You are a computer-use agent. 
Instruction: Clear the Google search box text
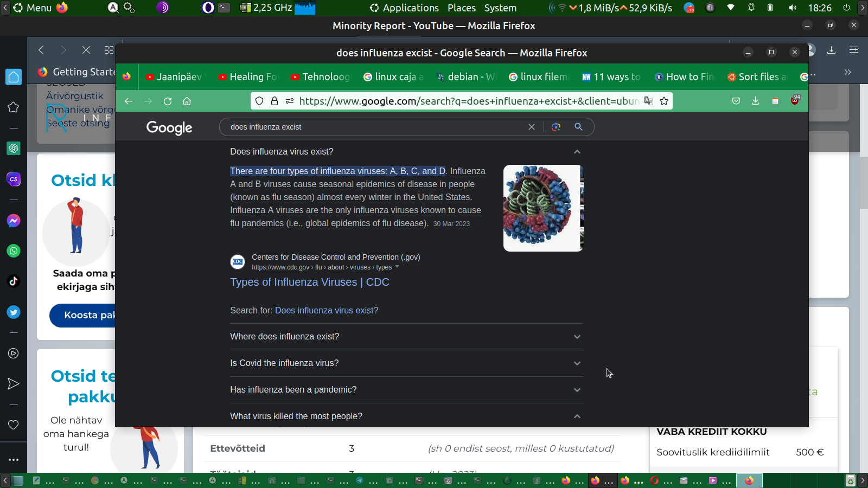pyautogui.click(x=532, y=127)
